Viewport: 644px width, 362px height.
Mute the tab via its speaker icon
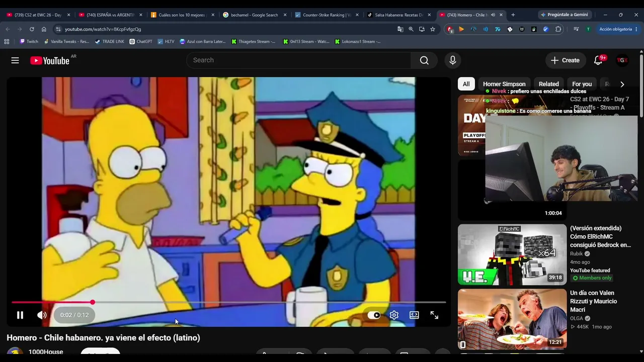click(x=493, y=15)
